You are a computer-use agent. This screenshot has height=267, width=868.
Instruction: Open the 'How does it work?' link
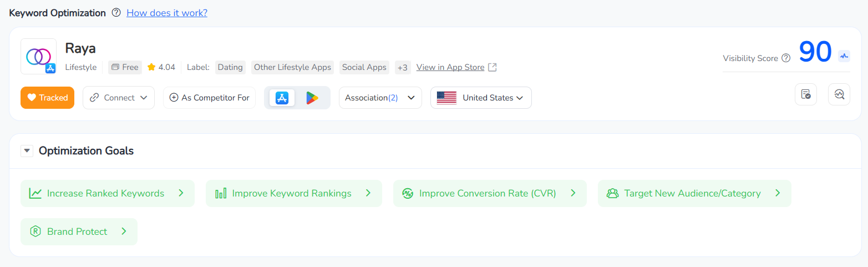[167, 13]
